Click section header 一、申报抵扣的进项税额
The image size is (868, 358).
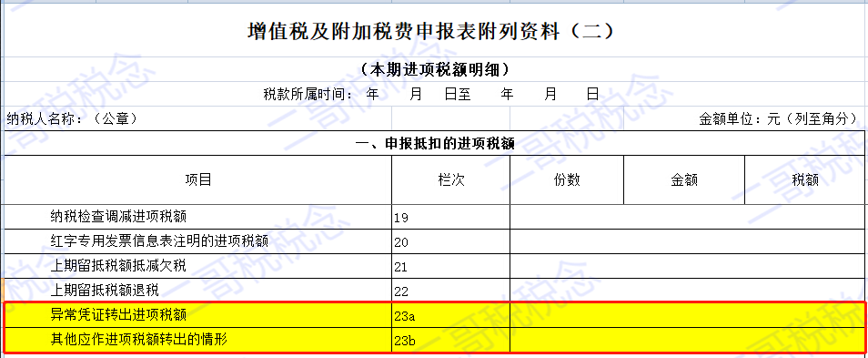[x=435, y=144]
